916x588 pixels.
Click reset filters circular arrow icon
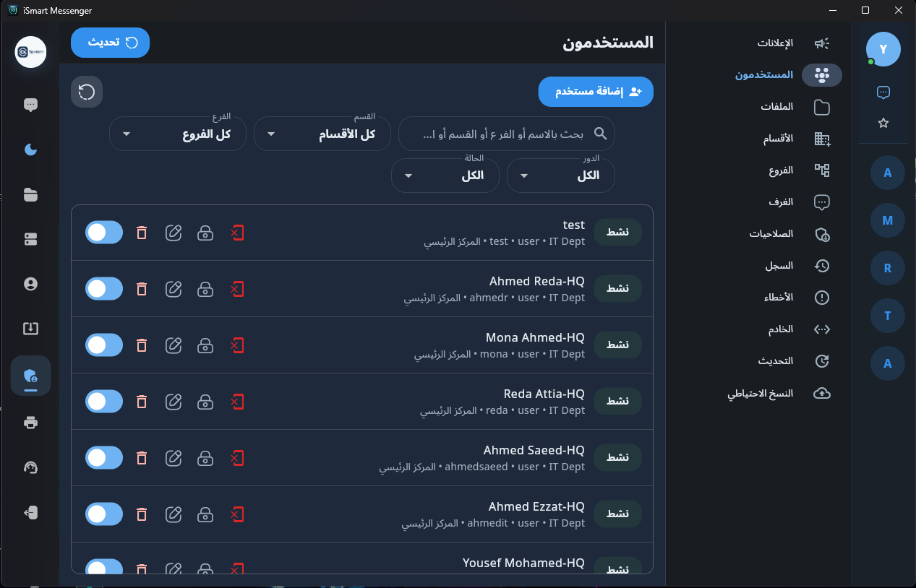(x=87, y=92)
